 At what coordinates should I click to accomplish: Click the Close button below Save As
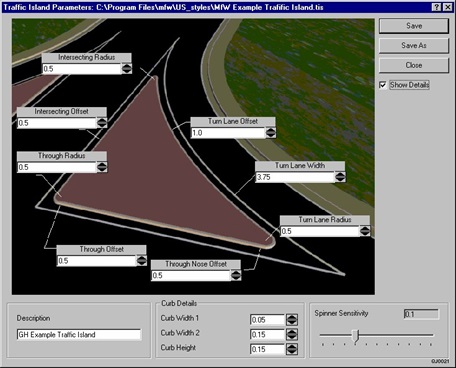click(414, 65)
